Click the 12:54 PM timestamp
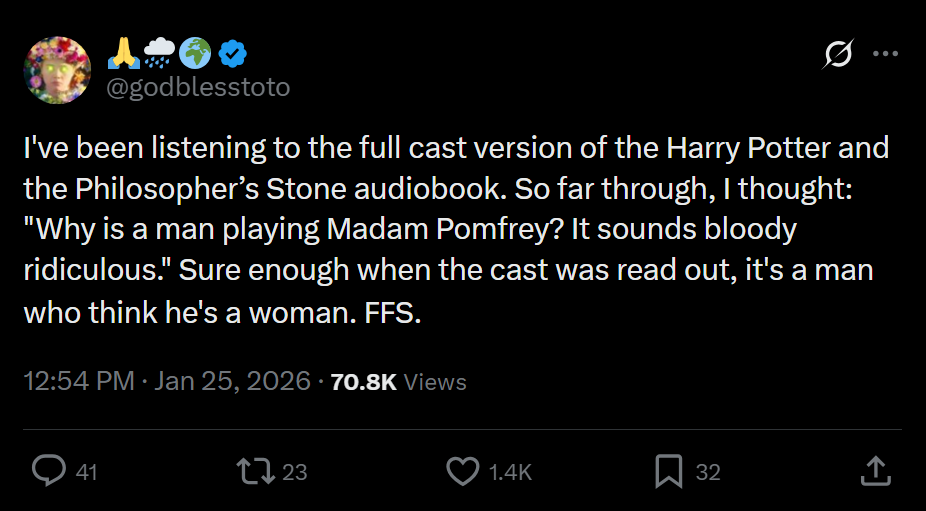The image size is (926, 511). pyautogui.click(x=79, y=381)
